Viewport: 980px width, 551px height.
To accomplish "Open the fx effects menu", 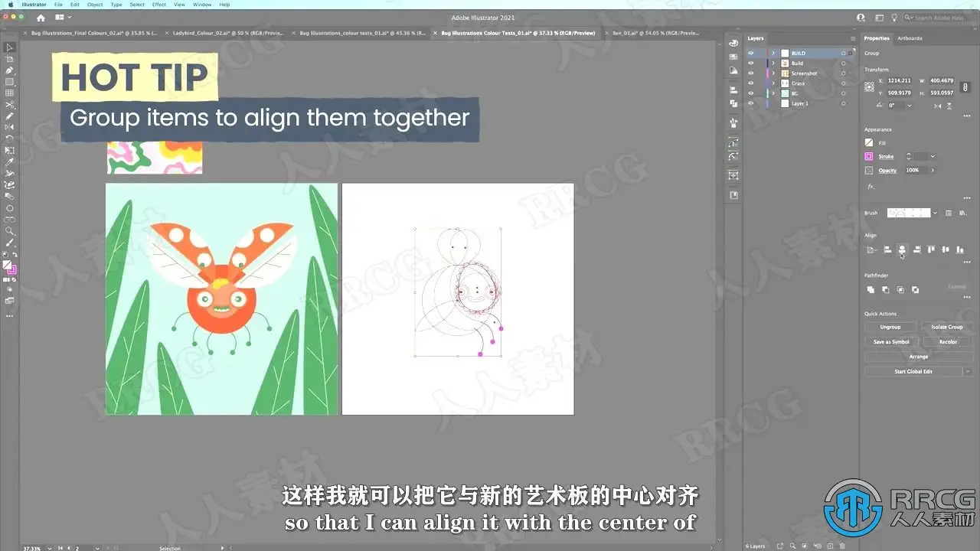I will tap(871, 186).
